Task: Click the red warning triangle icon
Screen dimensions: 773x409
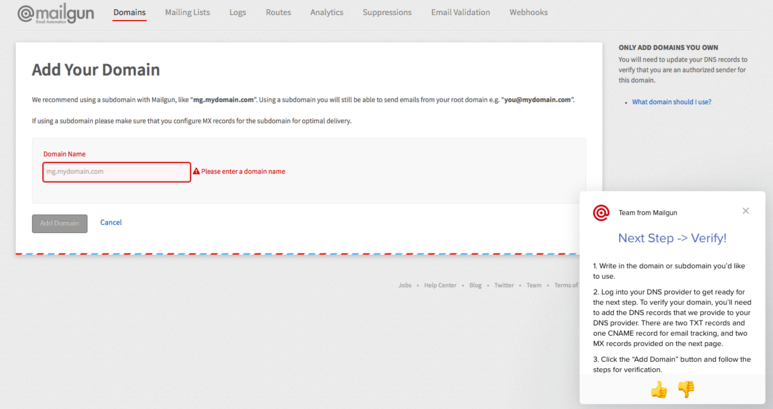Action: [x=196, y=171]
